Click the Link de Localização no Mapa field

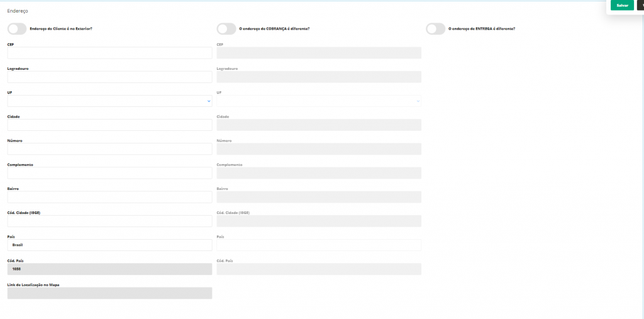tap(109, 293)
